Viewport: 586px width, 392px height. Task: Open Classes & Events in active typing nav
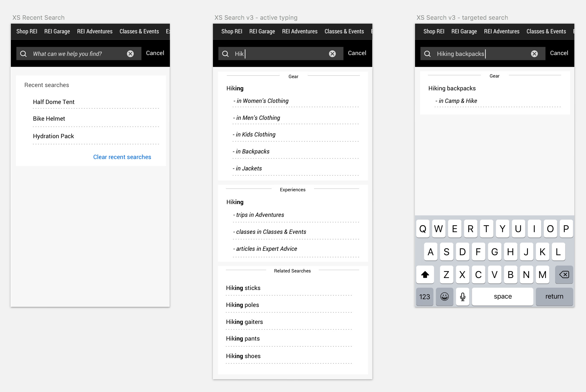pyautogui.click(x=344, y=31)
